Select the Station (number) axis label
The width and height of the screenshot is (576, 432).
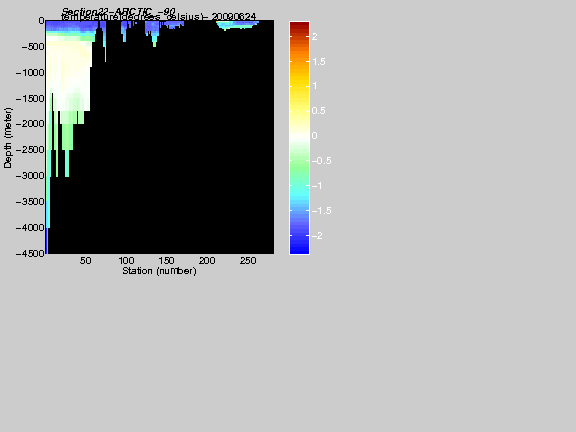click(159, 271)
